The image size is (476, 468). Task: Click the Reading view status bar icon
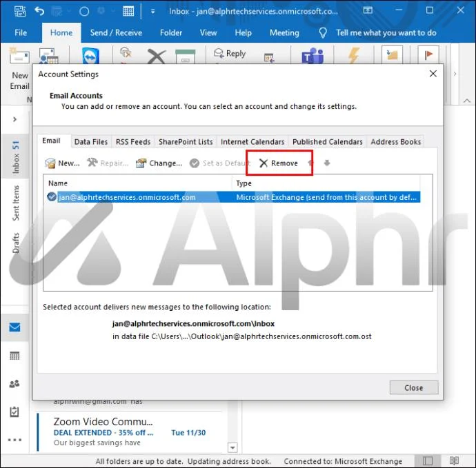(454, 460)
